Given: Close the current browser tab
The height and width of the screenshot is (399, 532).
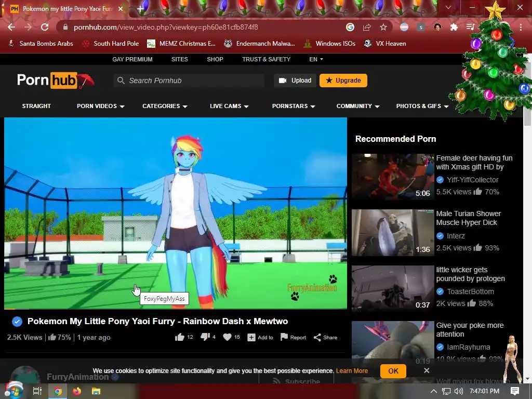Looking at the screenshot, I should point(121,9).
